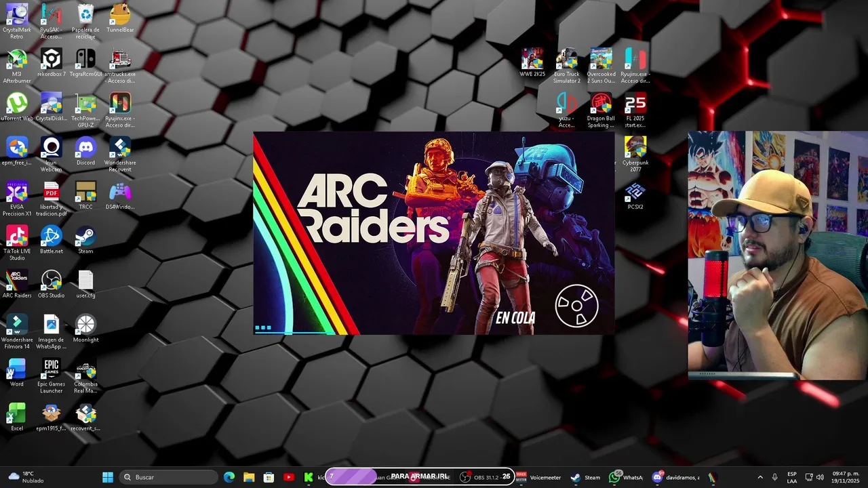Open the CrystalMark Retro desktop shortcut
The image size is (868, 488).
click(x=16, y=22)
